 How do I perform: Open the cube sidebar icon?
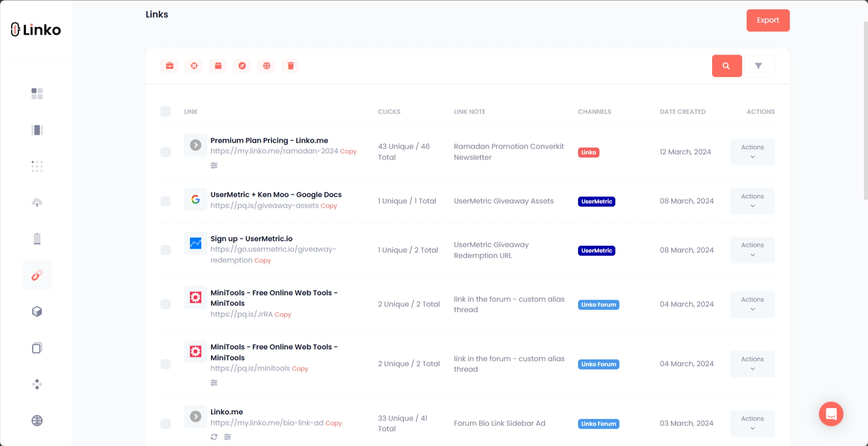point(37,311)
